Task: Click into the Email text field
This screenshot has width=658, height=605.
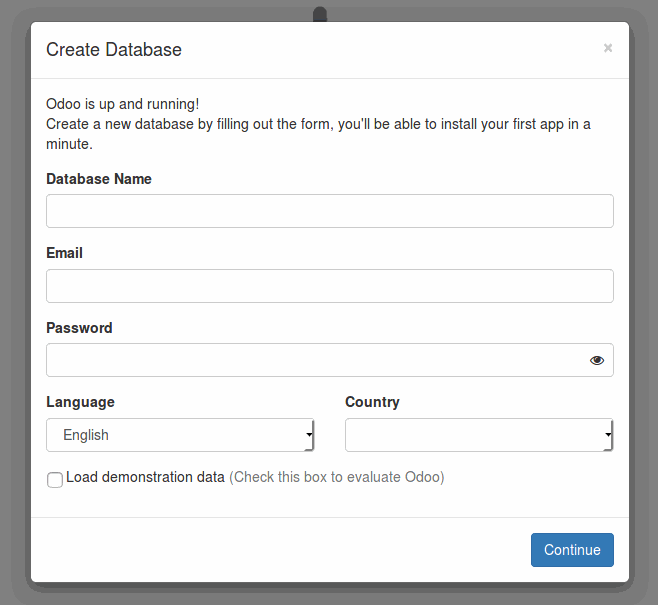Action: tap(330, 286)
